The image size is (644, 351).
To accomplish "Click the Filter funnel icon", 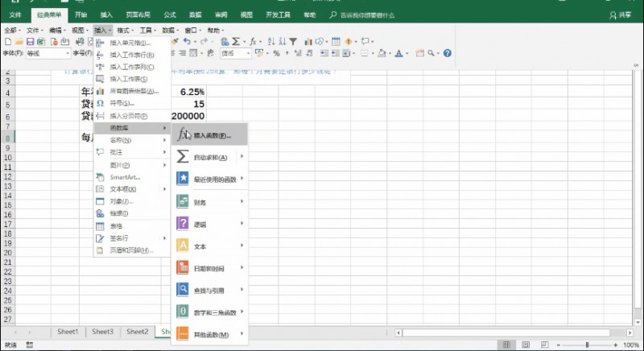I will point(293,42).
